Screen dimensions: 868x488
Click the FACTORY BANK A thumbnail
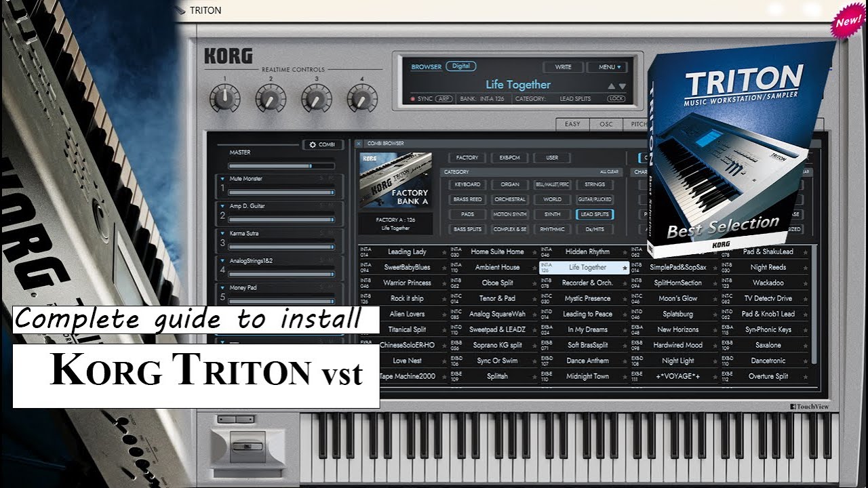click(395, 180)
